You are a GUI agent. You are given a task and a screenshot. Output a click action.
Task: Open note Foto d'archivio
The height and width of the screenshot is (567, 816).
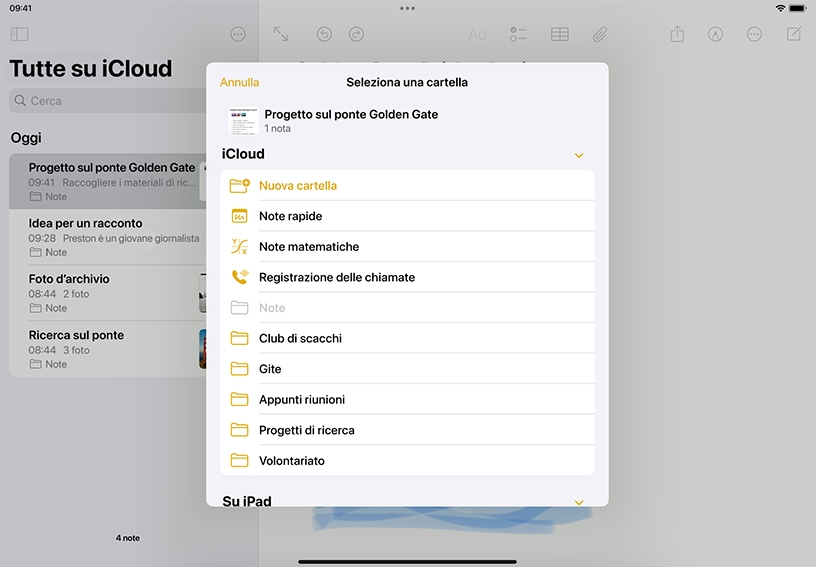108,293
